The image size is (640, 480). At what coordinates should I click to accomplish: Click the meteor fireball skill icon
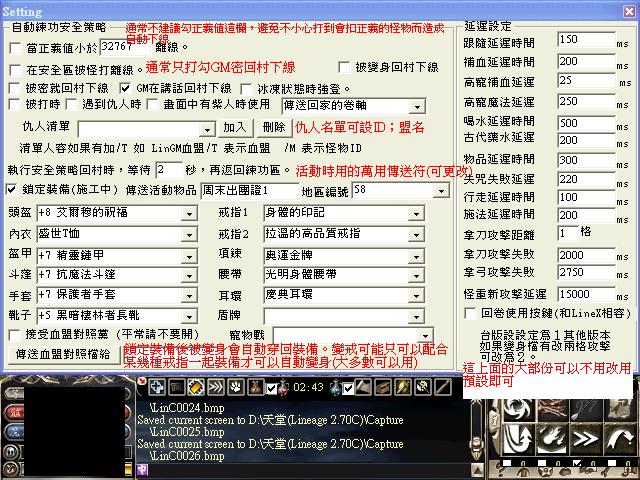pos(552,438)
